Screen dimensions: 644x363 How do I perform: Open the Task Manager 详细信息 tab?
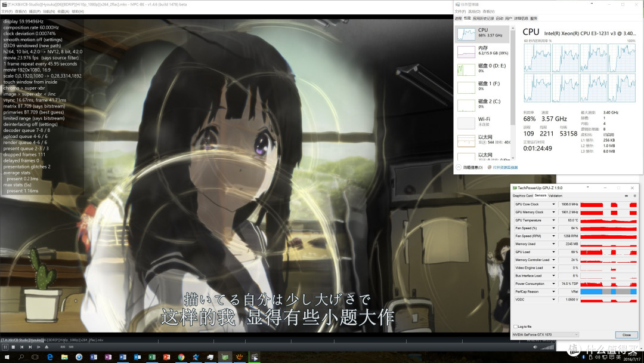[521, 19]
